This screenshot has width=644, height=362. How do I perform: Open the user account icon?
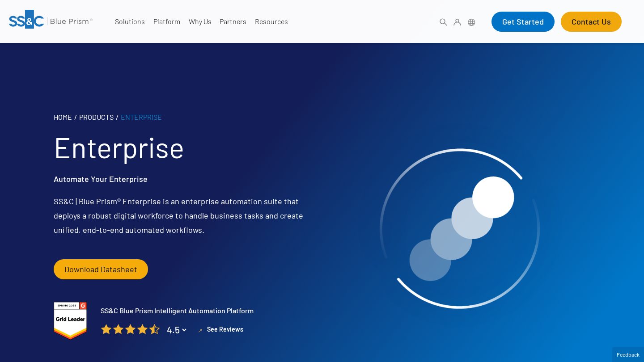[457, 22]
